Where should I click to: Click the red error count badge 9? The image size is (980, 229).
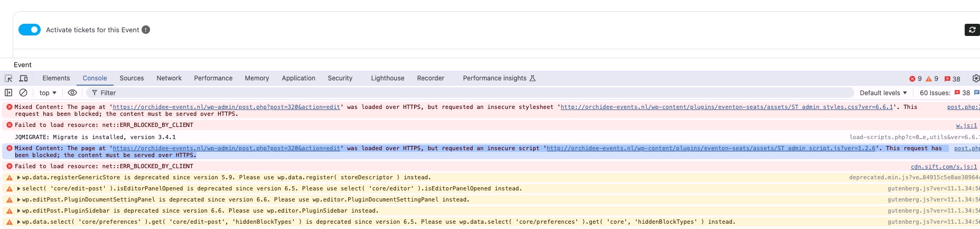pos(916,78)
